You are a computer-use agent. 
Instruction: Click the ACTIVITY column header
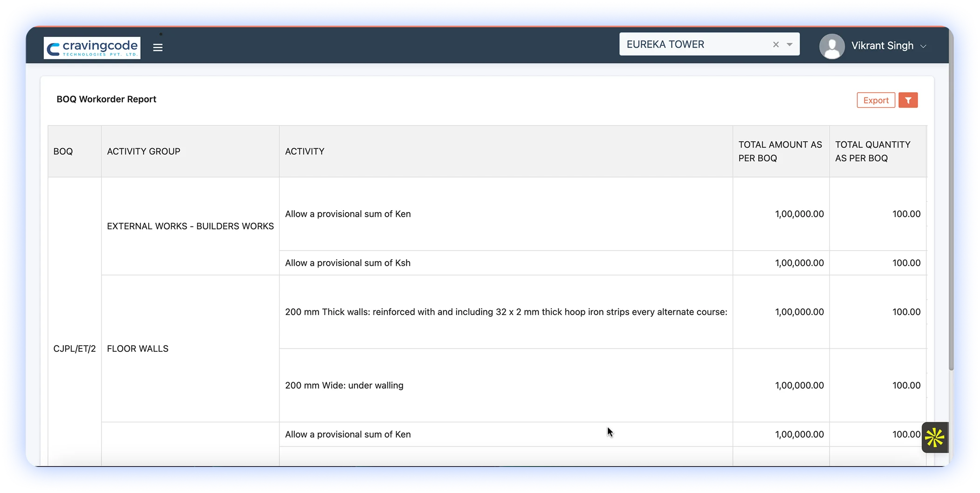(x=506, y=151)
